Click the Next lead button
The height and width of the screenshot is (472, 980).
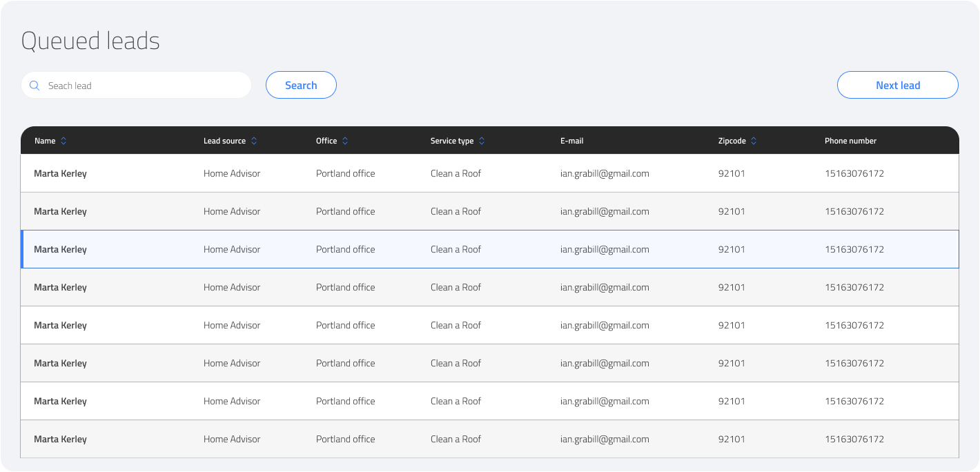click(897, 85)
